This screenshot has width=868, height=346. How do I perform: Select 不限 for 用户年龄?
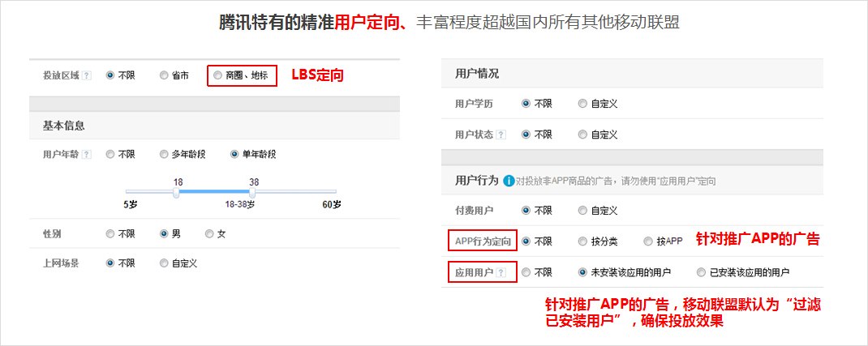pyautogui.click(x=110, y=155)
